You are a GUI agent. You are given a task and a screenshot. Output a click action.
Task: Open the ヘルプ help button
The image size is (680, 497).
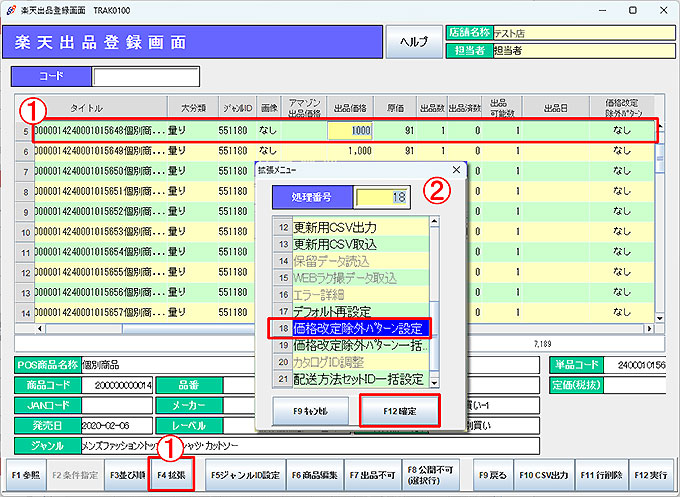[x=412, y=42]
